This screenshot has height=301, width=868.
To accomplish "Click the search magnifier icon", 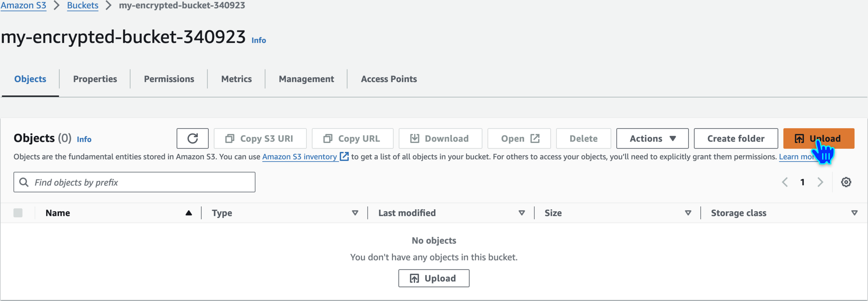I will pos(24,182).
